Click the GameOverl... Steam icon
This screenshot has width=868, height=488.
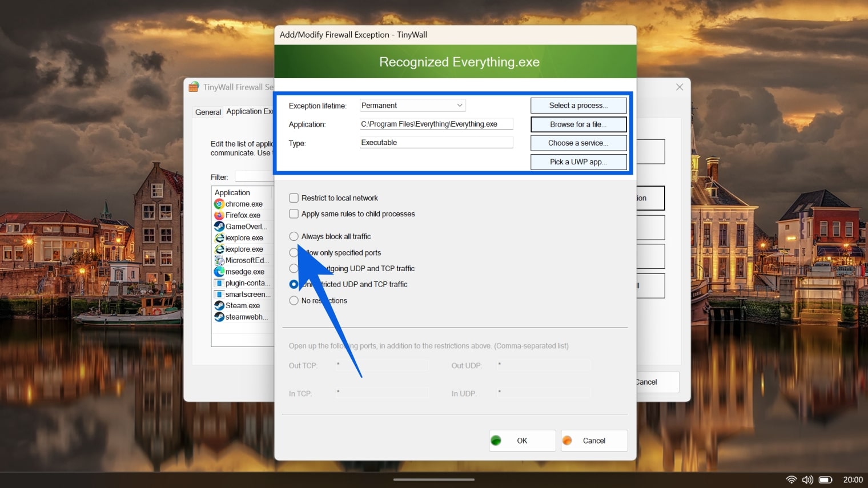(x=219, y=227)
